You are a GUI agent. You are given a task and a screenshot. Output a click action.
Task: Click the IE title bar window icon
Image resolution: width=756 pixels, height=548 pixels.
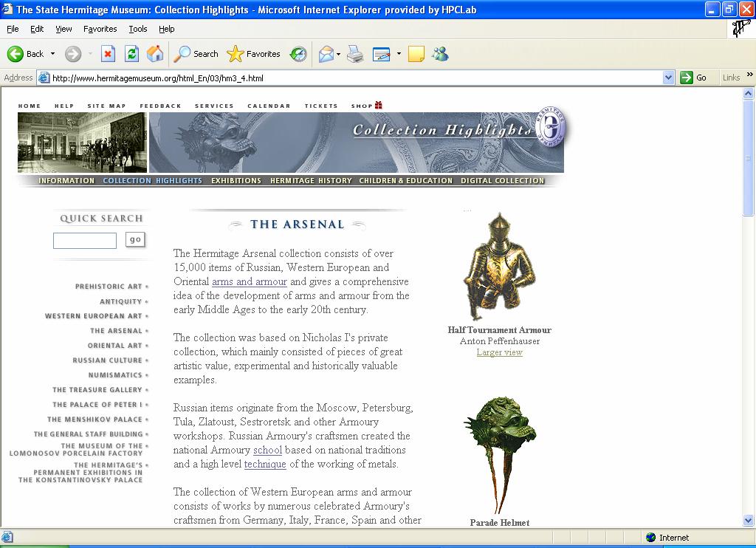point(7,9)
